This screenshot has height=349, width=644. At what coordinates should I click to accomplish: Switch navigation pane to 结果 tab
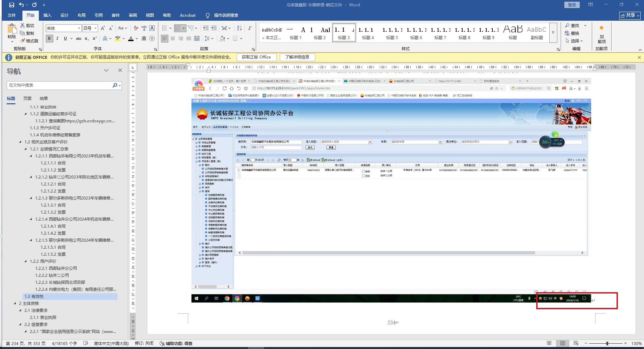44,99
